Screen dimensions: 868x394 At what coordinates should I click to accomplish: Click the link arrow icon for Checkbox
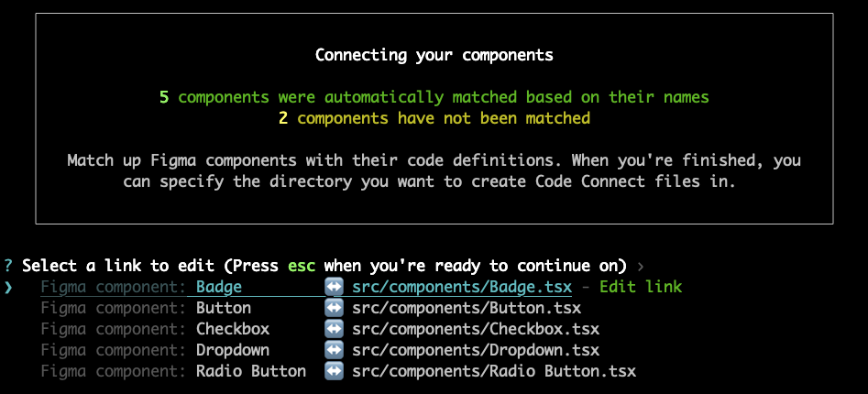point(334,329)
